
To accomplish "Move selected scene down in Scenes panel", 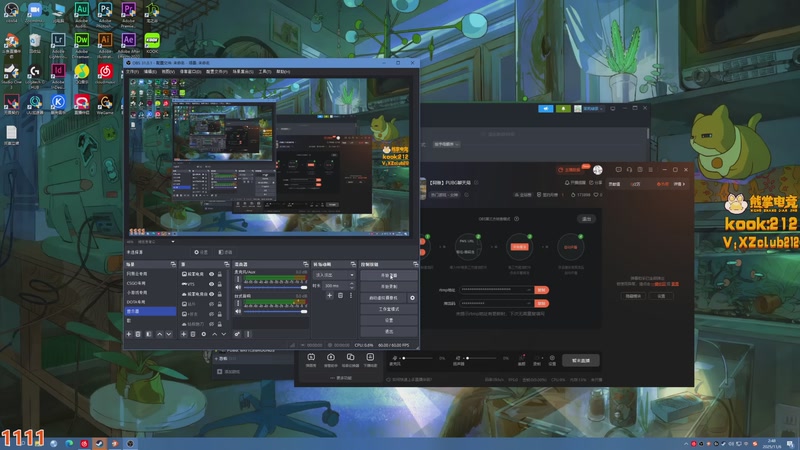I will click(x=169, y=334).
